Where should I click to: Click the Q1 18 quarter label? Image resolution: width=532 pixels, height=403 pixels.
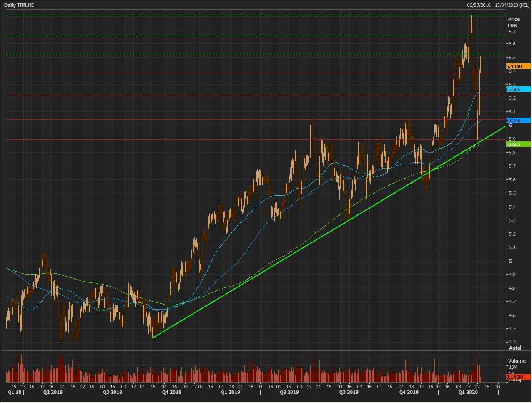click(x=15, y=393)
